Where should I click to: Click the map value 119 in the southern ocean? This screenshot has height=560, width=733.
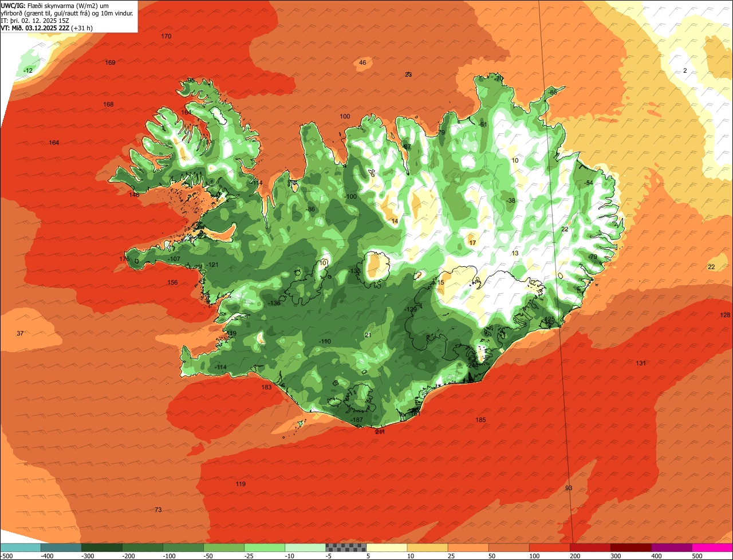click(241, 484)
